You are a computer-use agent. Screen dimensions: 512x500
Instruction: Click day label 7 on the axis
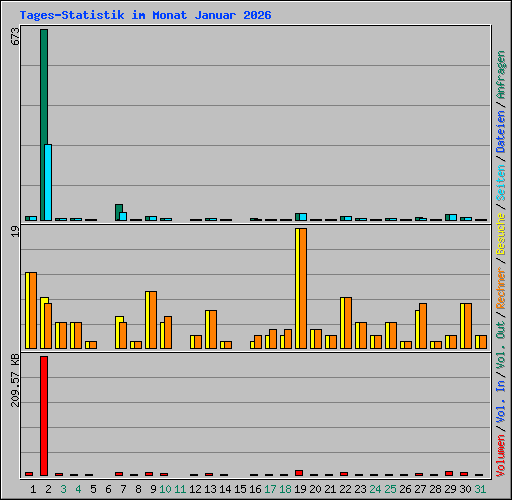point(123,489)
